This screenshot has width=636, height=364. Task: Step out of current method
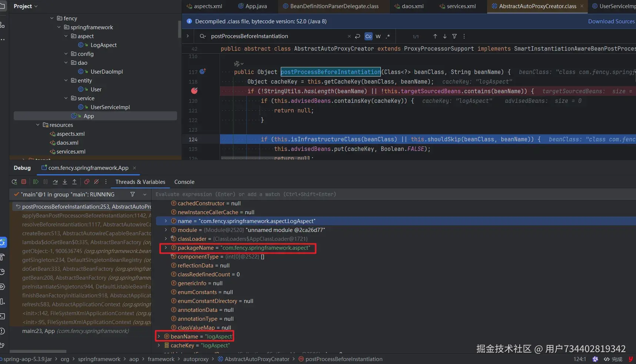pyautogui.click(x=74, y=182)
